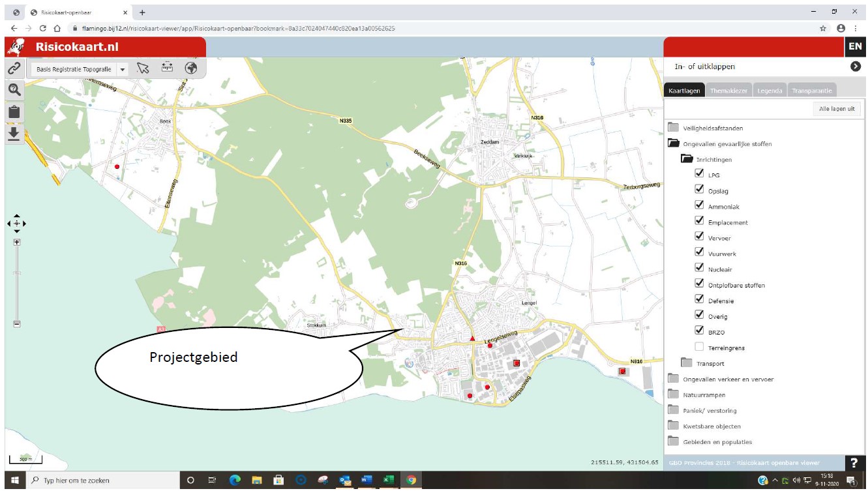Open the magnifier search tool

[14, 89]
